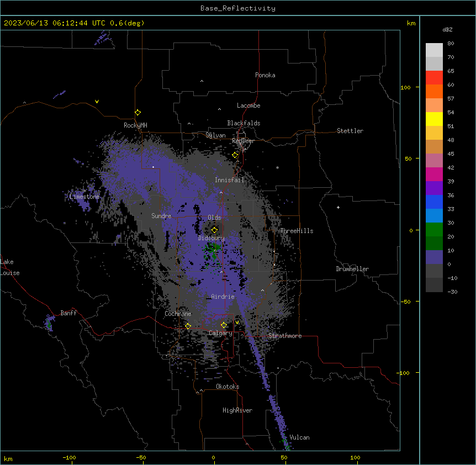Click the Drumheller label
476x465 pixels.
click(352, 269)
